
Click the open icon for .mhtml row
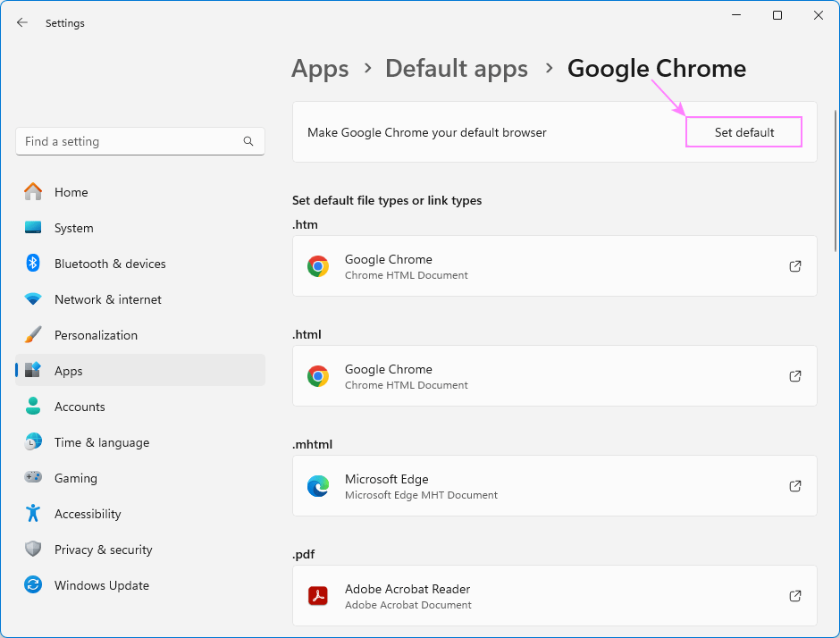coord(795,486)
